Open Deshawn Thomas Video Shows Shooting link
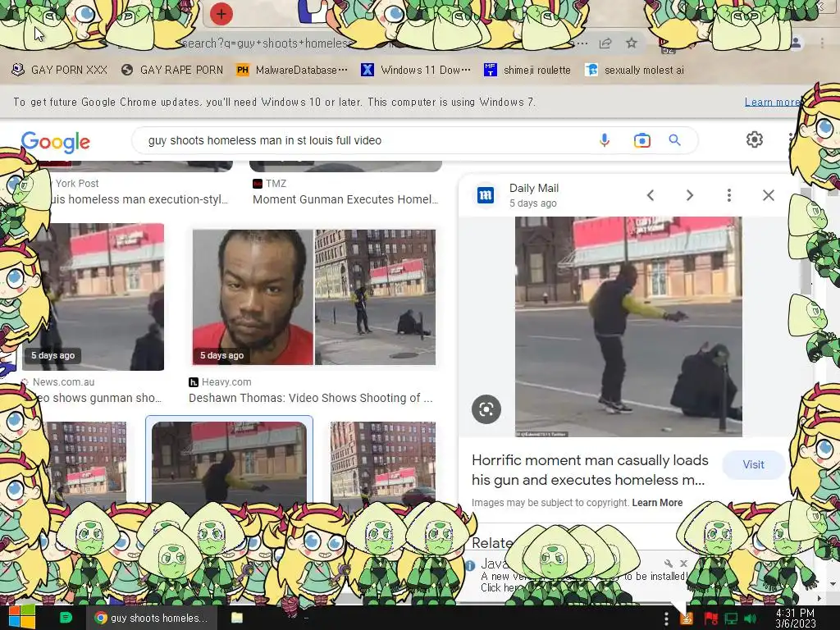This screenshot has width=840, height=630. (x=310, y=398)
